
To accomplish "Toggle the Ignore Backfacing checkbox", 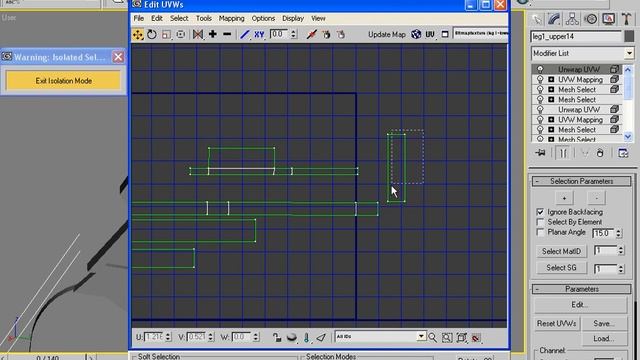I will click(540, 212).
